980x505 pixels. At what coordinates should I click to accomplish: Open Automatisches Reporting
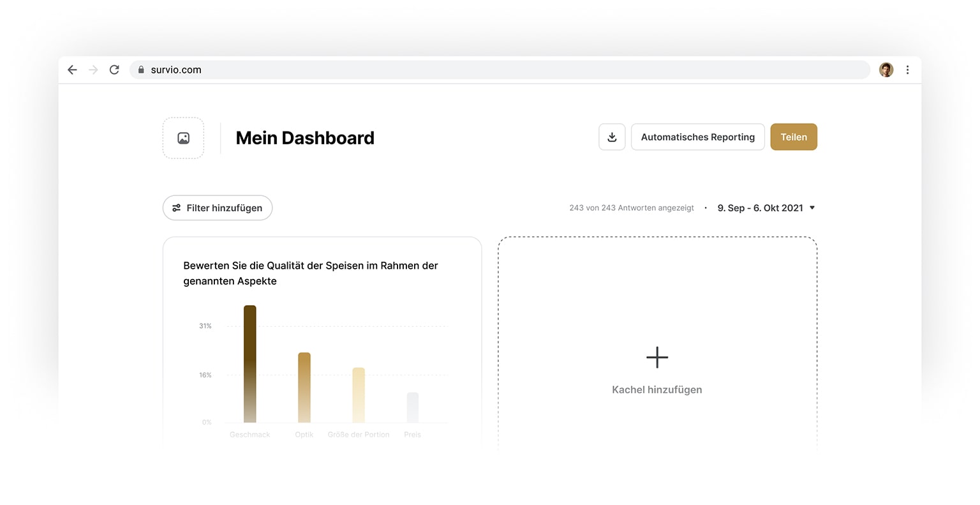[697, 137]
